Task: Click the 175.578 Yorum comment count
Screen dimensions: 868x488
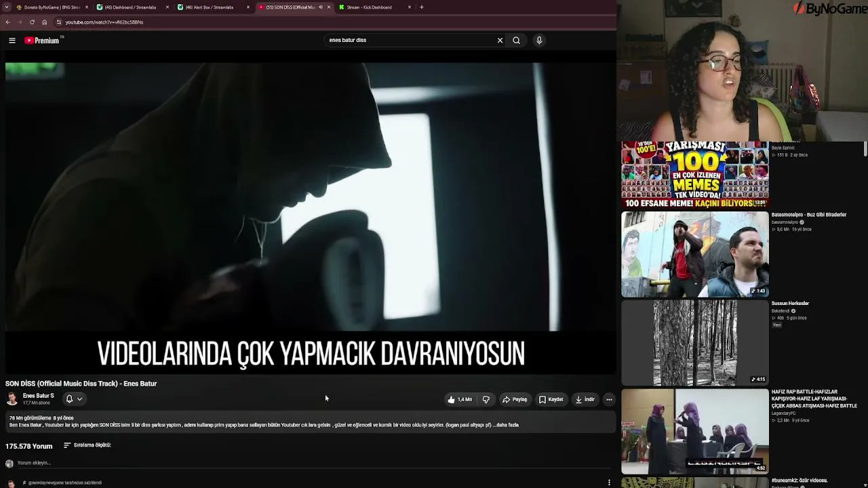Action: 29,446
